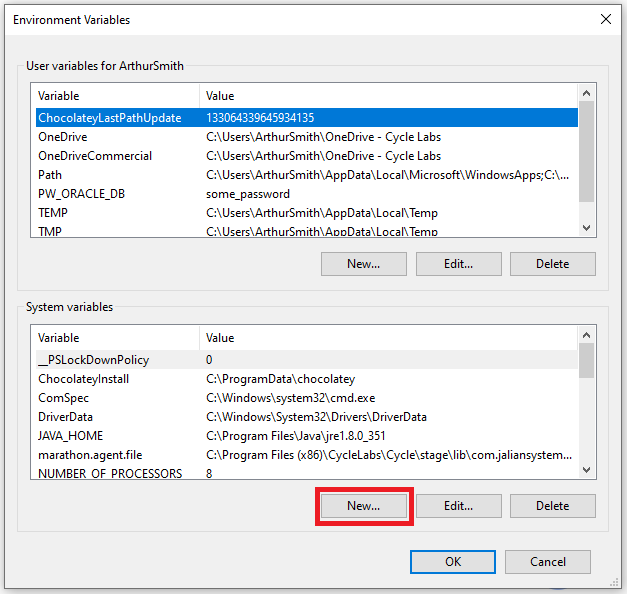Click New under System variables
Image resolution: width=627 pixels, height=594 pixels.
tap(364, 506)
